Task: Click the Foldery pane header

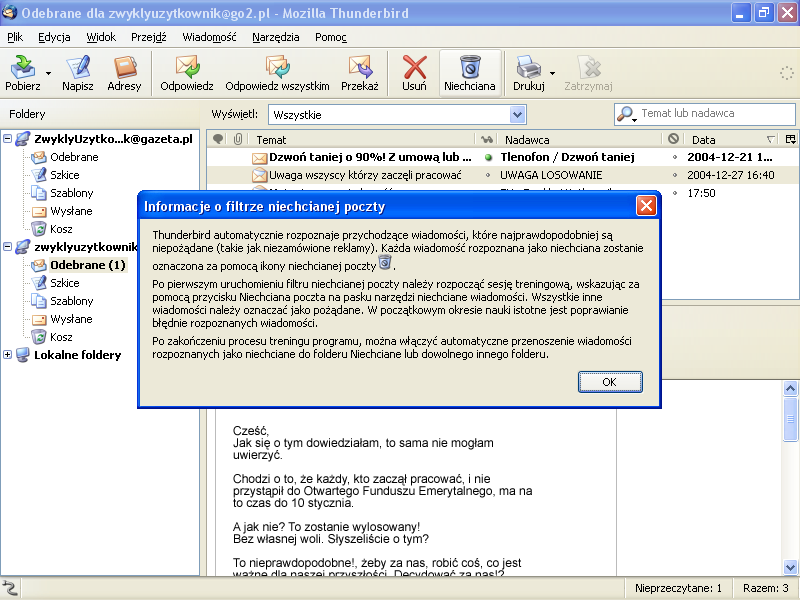Action: [101, 114]
